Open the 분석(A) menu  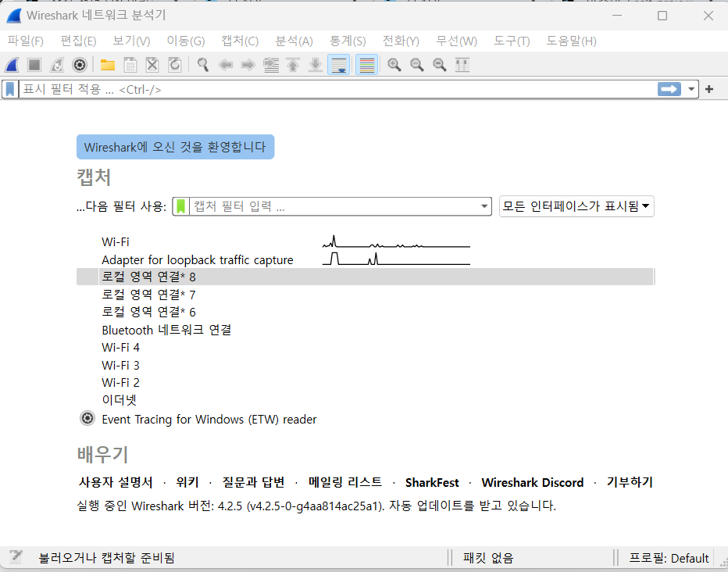pyautogui.click(x=294, y=41)
